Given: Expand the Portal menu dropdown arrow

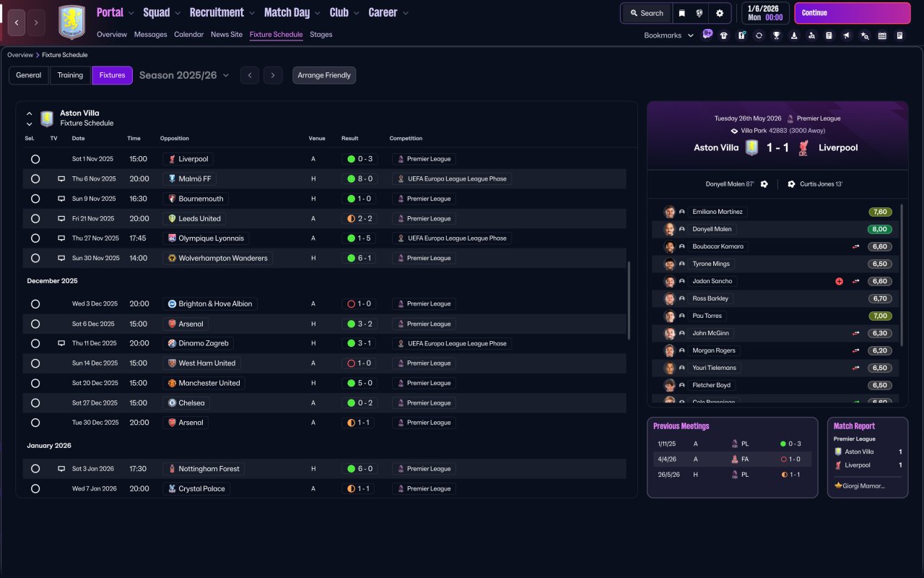Looking at the screenshot, I should (x=131, y=13).
